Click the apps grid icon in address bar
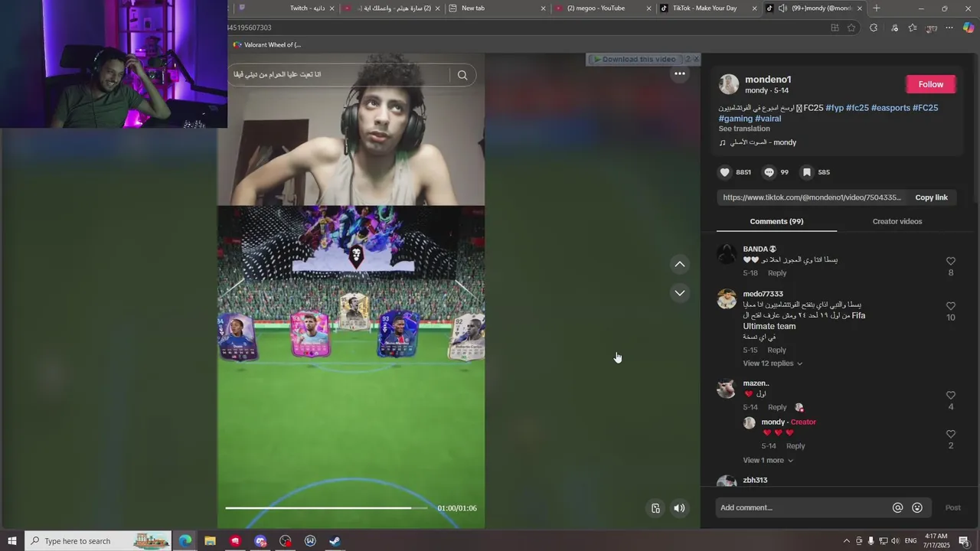The image size is (980, 551). (835, 28)
